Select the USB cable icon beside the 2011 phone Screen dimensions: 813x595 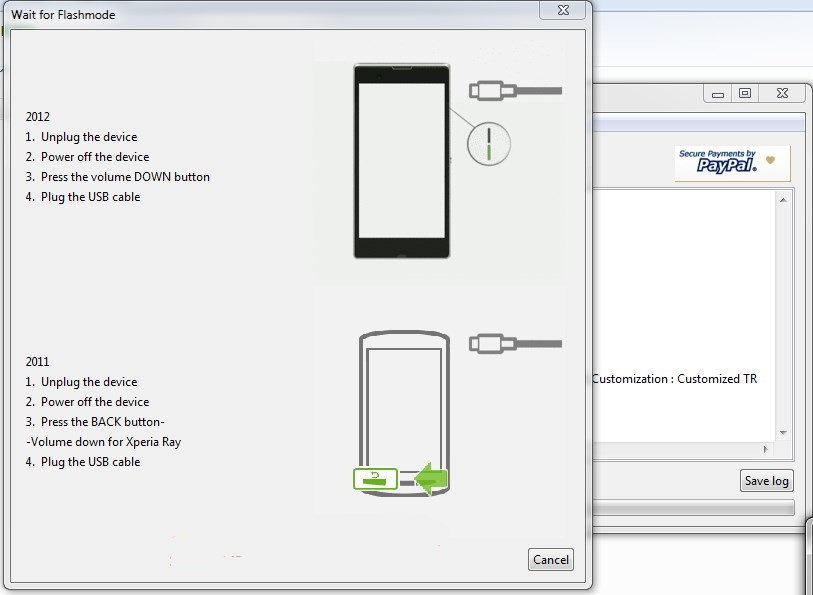pyautogui.click(x=515, y=343)
